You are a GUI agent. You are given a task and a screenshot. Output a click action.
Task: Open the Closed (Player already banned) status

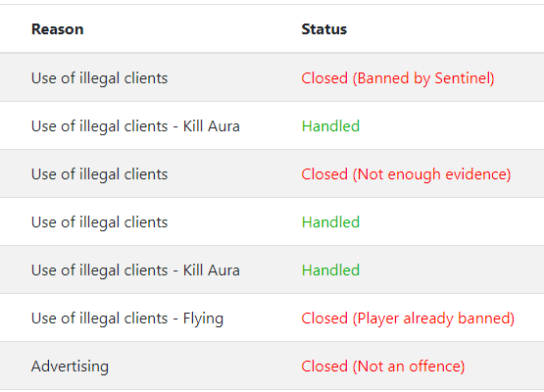pyautogui.click(x=408, y=318)
